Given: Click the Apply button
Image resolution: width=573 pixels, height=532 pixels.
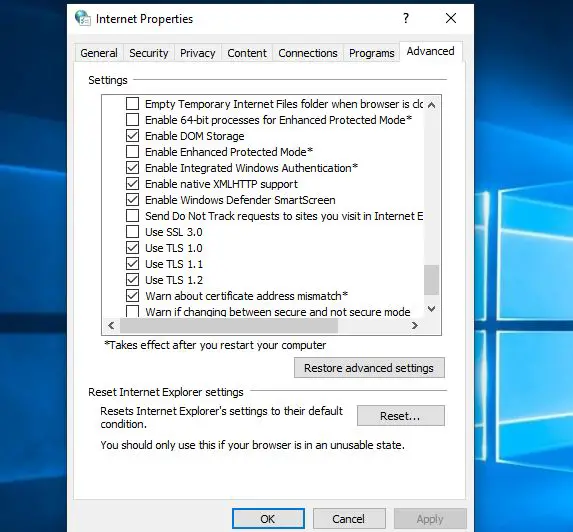Looking at the screenshot, I should tap(430, 519).
